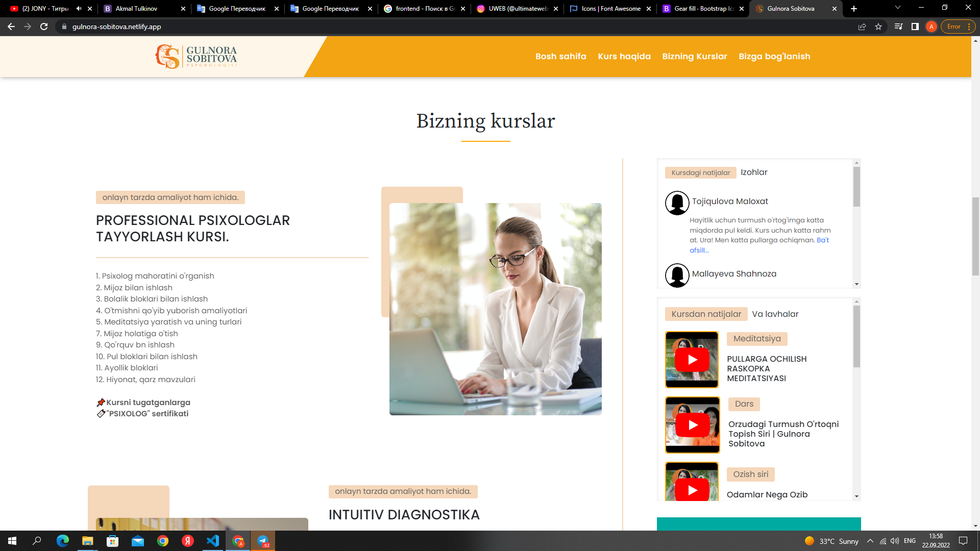Switch to the Icons Font Awesome tab
Viewport: 980px width, 551px height.
(611, 9)
